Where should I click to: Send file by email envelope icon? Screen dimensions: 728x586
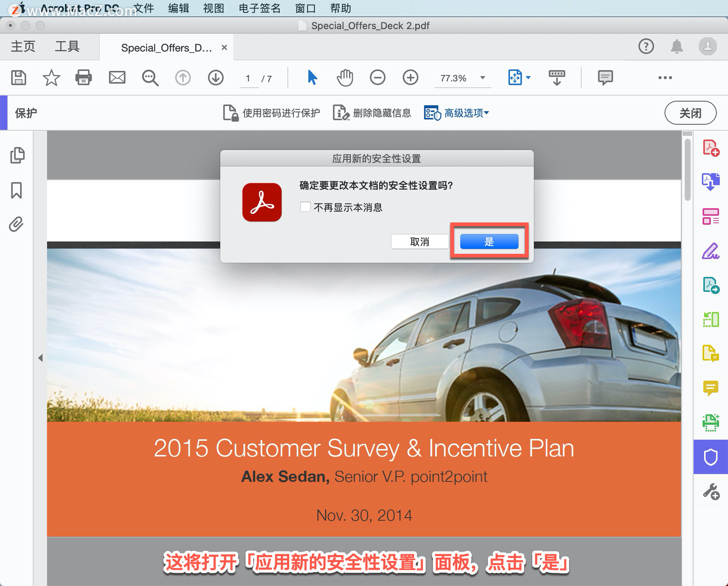click(x=117, y=78)
